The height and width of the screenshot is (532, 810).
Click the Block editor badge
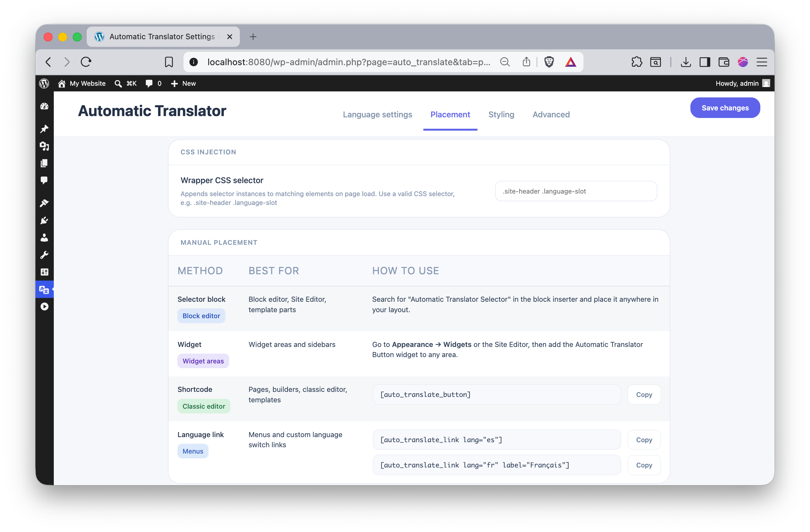click(201, 316)
